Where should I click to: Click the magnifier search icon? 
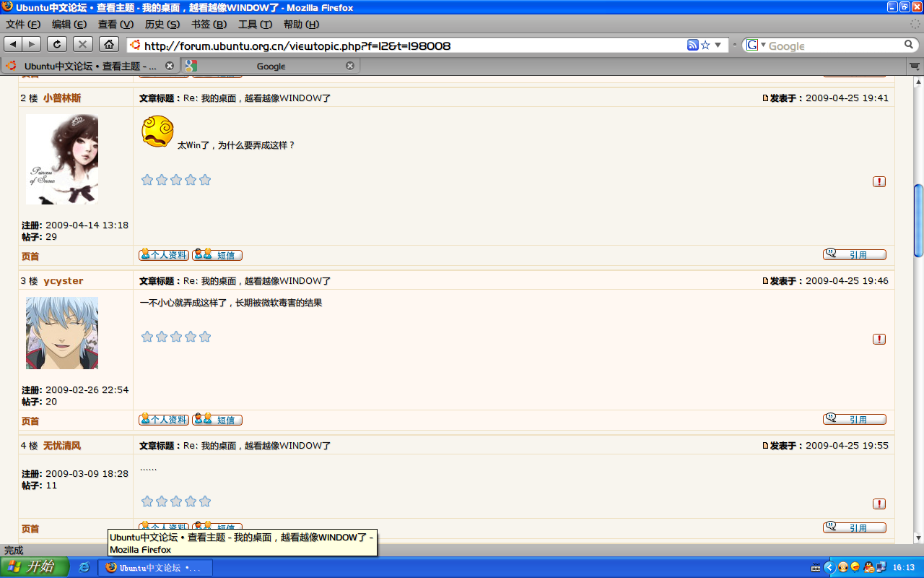(x=910, y=45)
